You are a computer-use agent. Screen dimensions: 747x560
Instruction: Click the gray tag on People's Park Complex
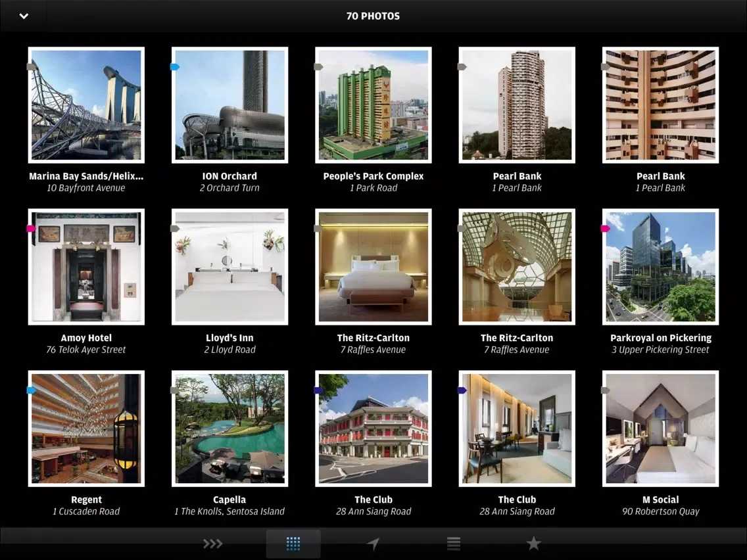(x=318, y=66)
